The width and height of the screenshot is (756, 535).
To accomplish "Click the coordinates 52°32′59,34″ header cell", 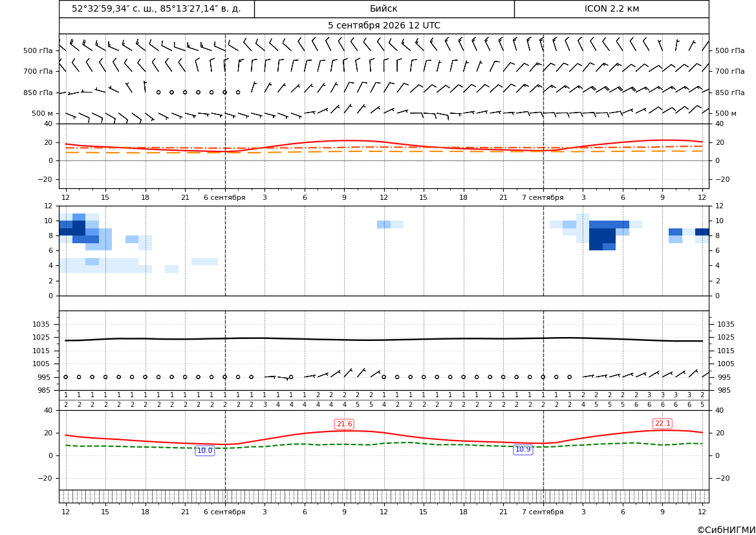I will 157,8.
